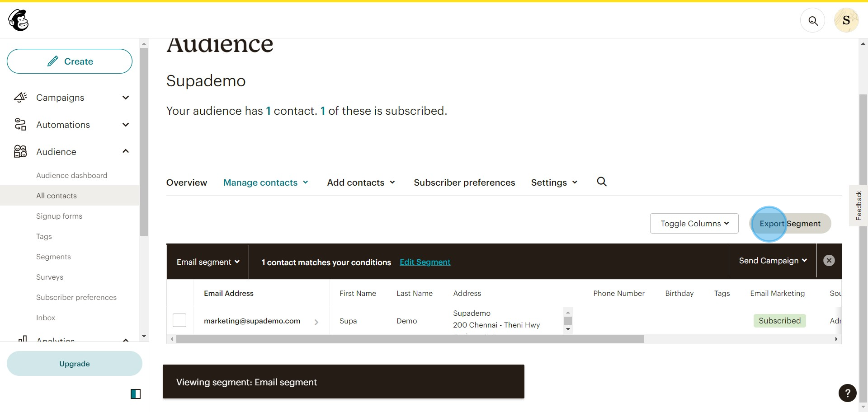Screen dimensions: 868x412
Task: Open the Email segment dropdown
Action: pyautogui.click(x=208, y=262)
